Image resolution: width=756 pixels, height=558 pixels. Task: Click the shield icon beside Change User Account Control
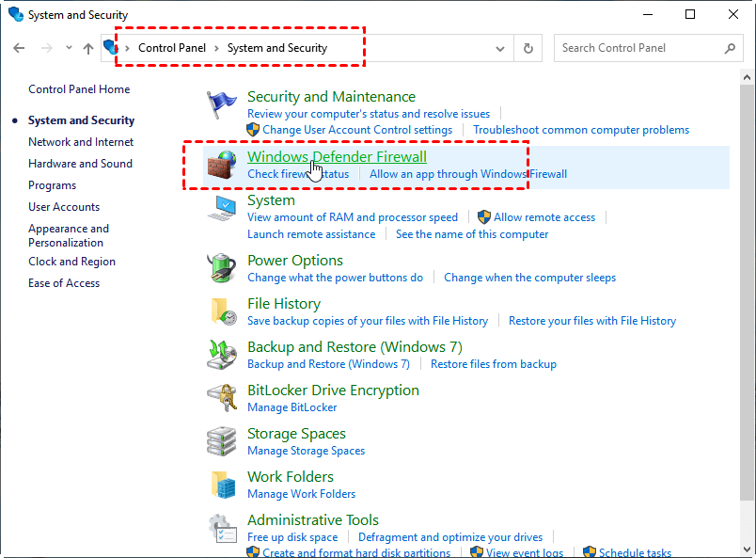tap(253, 129)
